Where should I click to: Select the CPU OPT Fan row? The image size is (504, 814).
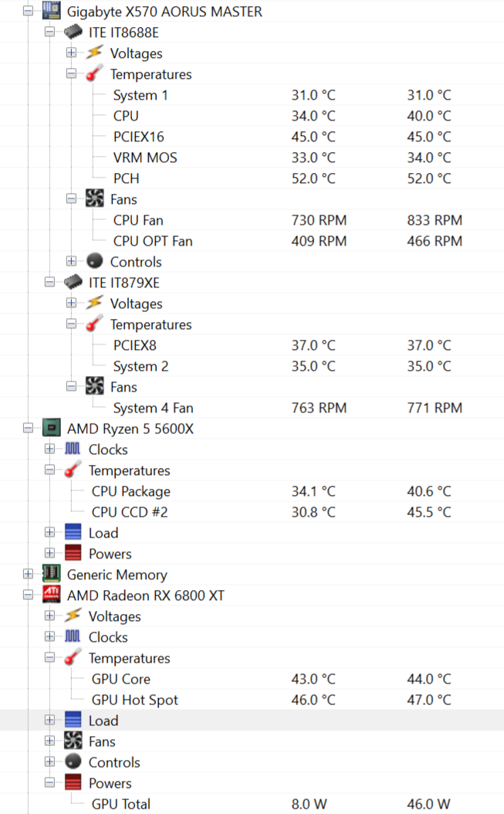pyautogui.click(x=252, y=241)
